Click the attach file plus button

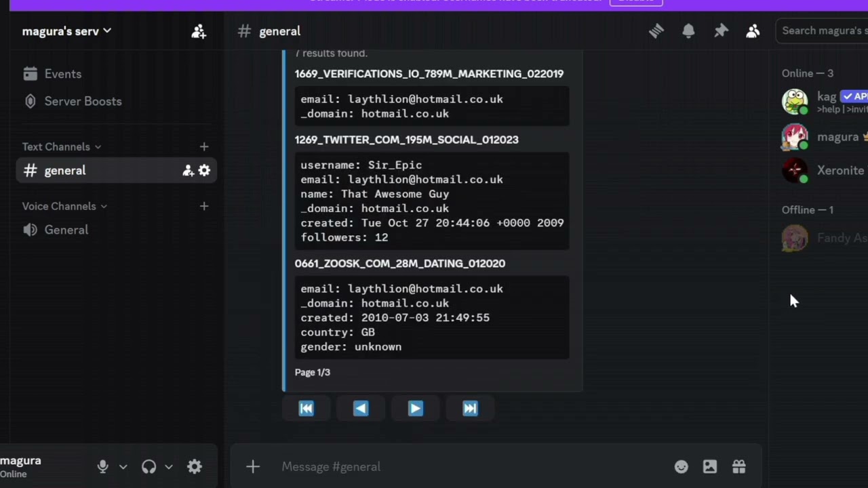pyautogui.click(x=253, y=466)
